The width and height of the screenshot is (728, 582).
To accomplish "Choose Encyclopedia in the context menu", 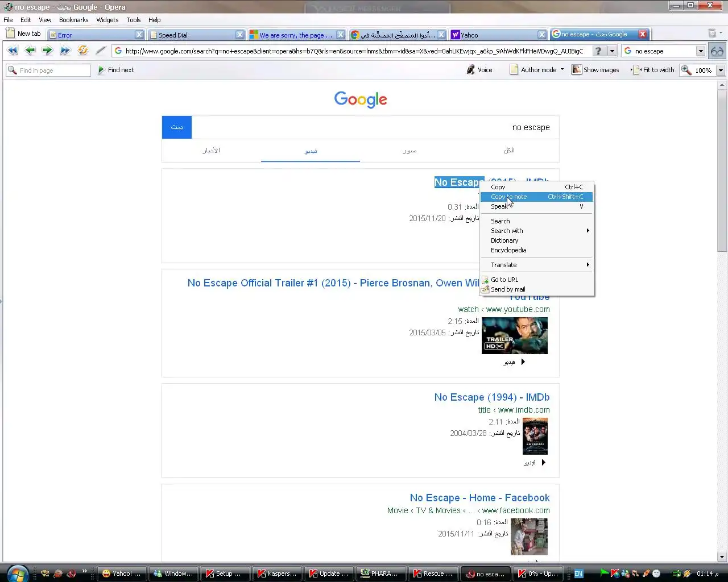I will 536,250.
